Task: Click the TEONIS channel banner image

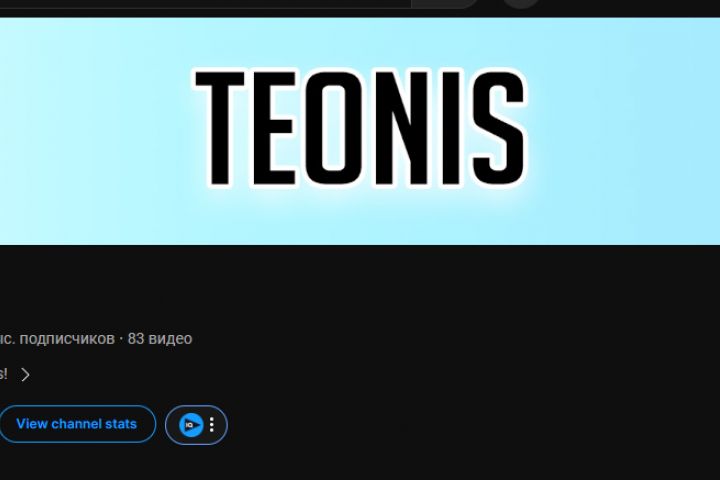Action: pos(360,131)
